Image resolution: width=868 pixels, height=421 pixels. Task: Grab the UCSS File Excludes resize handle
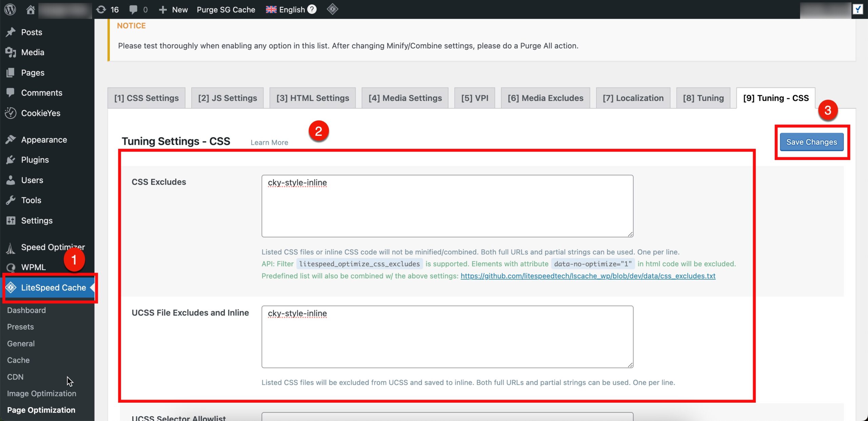point(630,365)
